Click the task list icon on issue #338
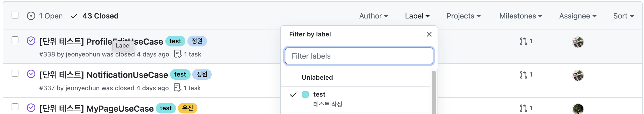 click(178, 54)
